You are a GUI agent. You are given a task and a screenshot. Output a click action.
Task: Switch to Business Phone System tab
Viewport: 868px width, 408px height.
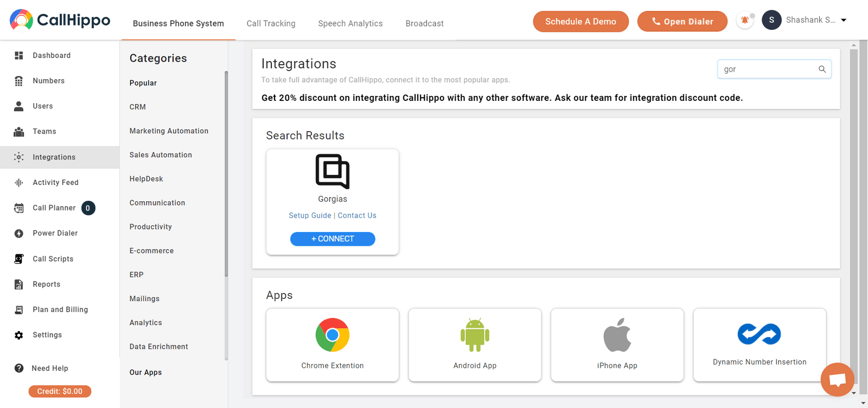coord(178,23)
